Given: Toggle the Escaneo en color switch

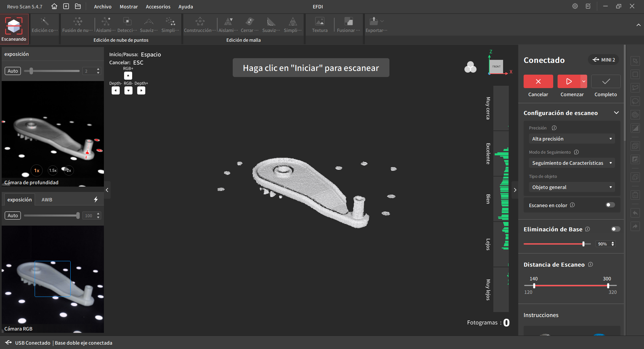Looking at the screenshot, I should tap(610, 205).
